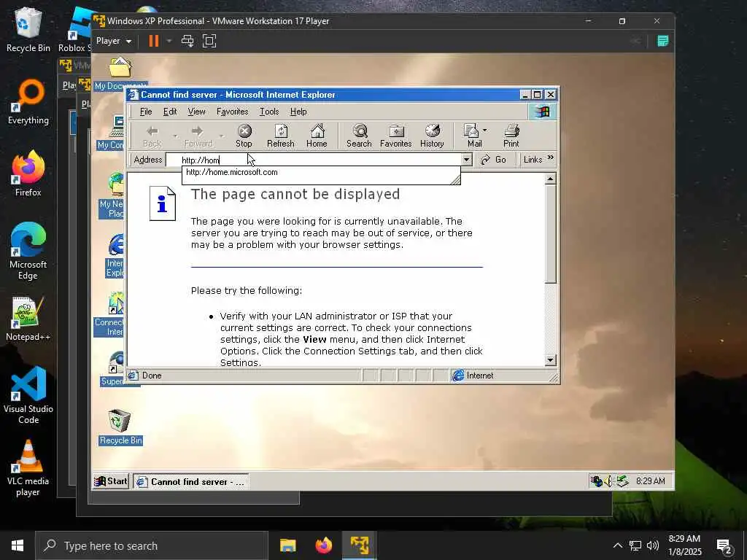The image size is (747, 560).
Task: Select the Everything desktop shortcut
Action: coord(28,102)
